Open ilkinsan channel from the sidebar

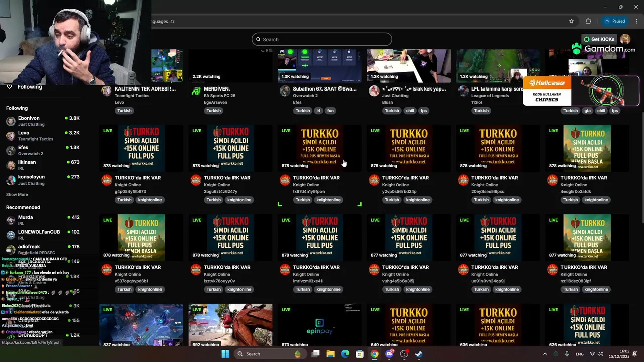[43, 165]
